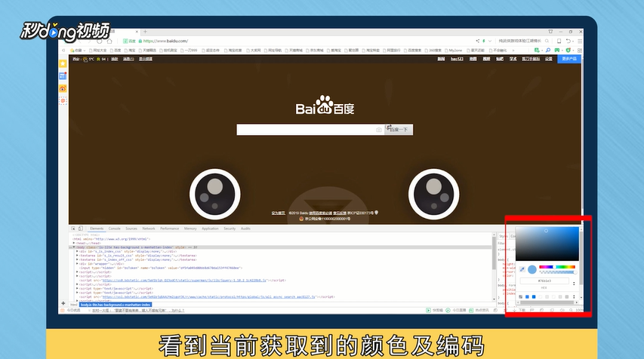This screenshot has width=644, height=359.
Task: Open the Weibo eye sidebar icon
Action: click(63, 89)
